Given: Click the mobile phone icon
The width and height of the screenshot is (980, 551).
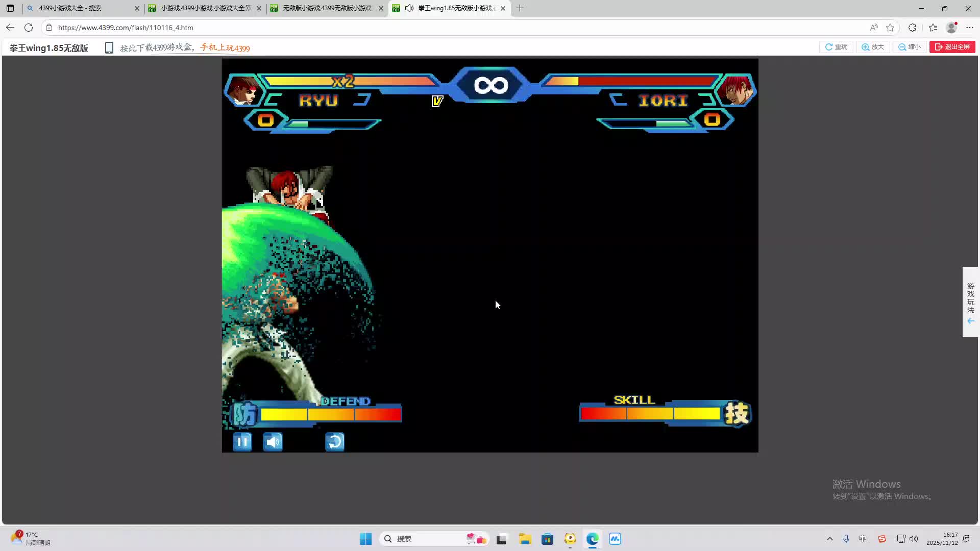Looking at the screenshot, I should 109,47.
